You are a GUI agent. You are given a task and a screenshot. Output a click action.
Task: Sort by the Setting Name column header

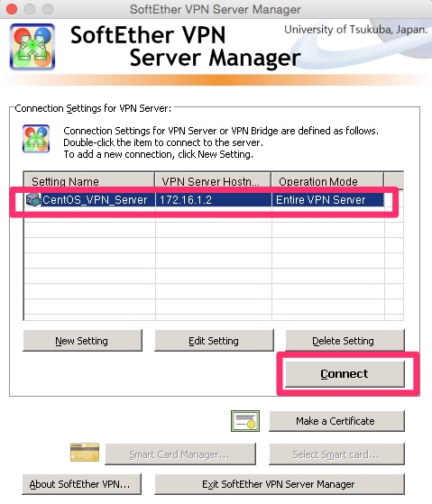89,181
